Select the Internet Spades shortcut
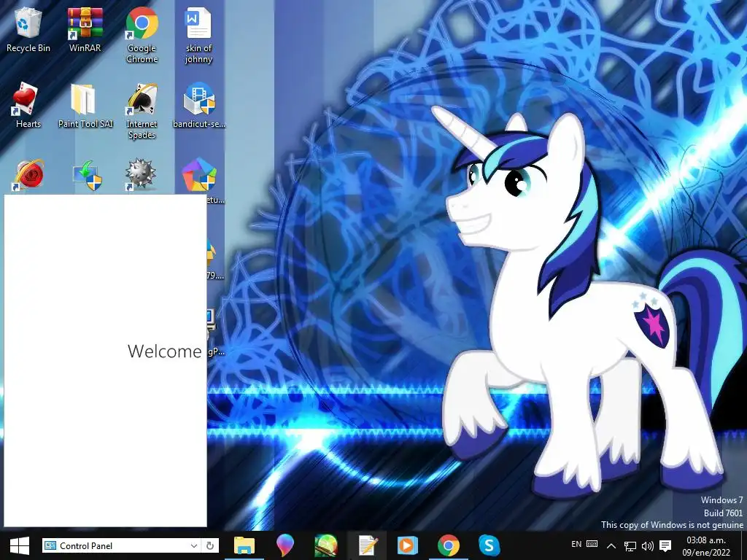747x560 pixels. (x=142, y=111)
